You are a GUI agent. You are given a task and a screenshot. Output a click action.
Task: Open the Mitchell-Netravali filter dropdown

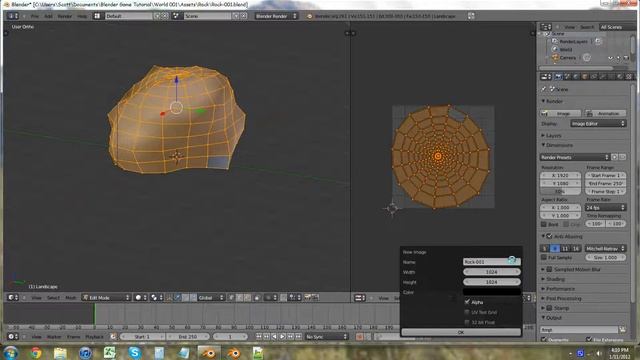point(606,248)
